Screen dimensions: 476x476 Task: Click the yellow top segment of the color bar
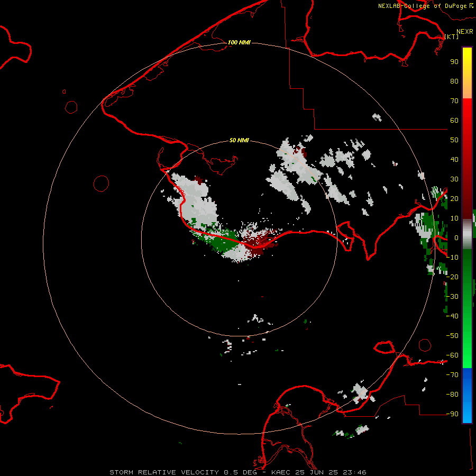467,73
